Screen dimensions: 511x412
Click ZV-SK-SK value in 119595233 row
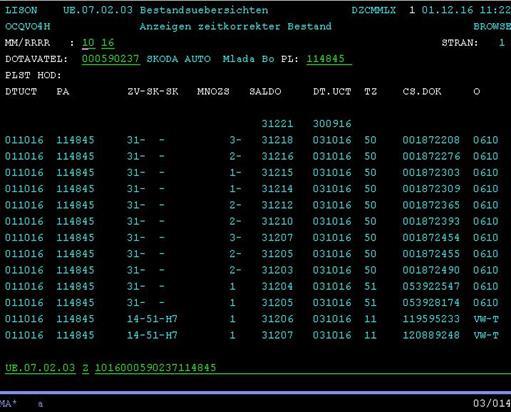(x=152, y=319)
